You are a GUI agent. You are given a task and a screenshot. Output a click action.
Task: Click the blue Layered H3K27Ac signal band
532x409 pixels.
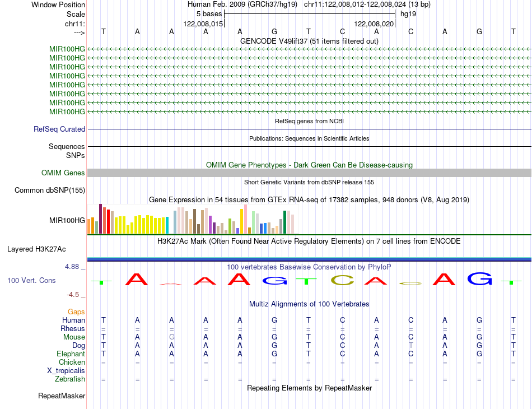coord(309,259)
